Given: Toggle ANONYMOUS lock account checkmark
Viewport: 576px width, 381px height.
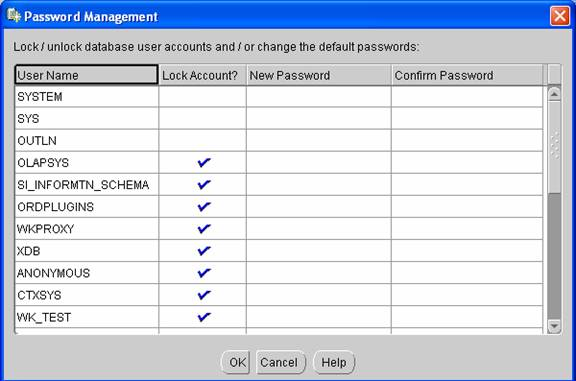Looking at the screenshot, I should pyautogui.click(x=204, y=273).
